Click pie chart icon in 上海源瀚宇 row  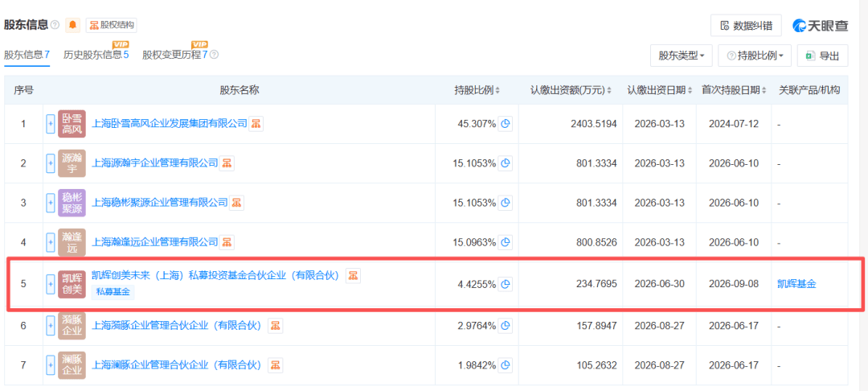(505, 163)
